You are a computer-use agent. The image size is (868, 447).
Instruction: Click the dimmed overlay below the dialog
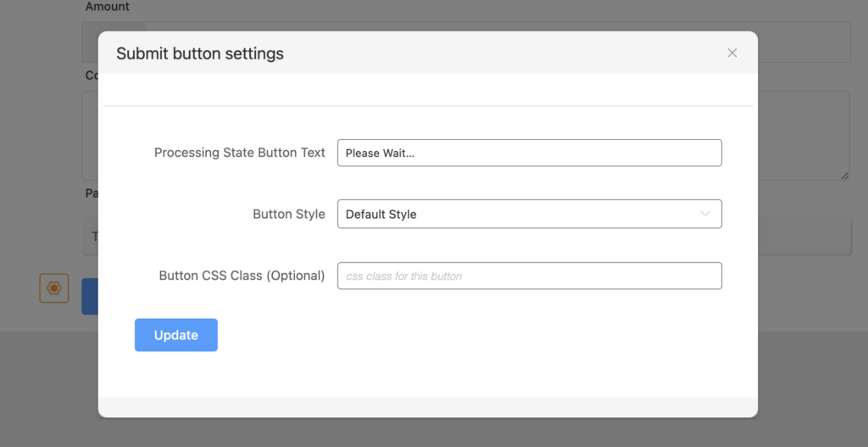[x=434, y=433]
